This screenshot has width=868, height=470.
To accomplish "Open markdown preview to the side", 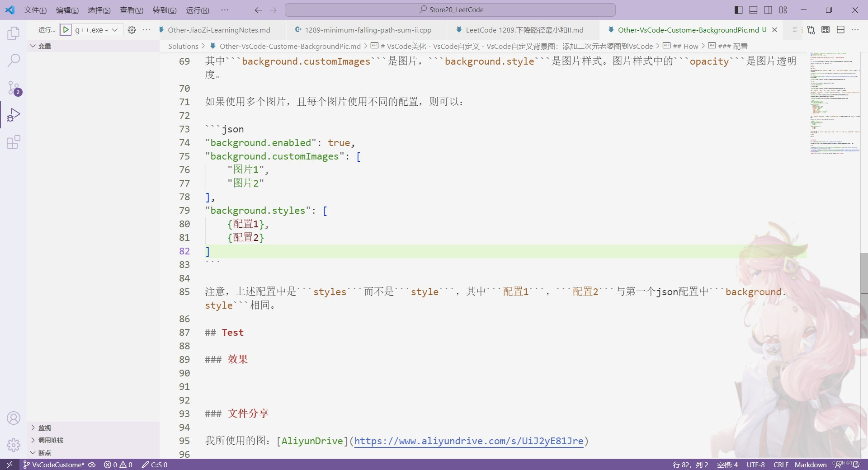I will click(826, 30).
